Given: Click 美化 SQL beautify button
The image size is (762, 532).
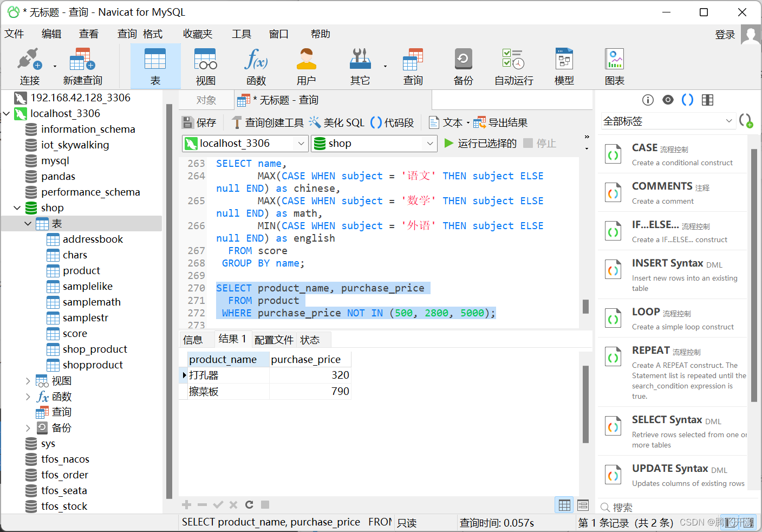Looking at the screenshot, I should (337, 123).
